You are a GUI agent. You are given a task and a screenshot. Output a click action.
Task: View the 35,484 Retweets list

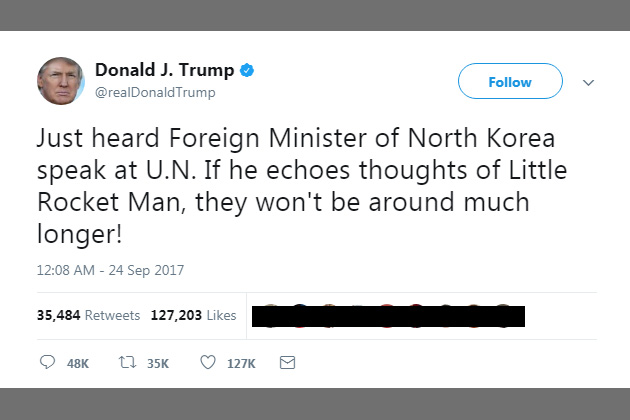point(88,316)
